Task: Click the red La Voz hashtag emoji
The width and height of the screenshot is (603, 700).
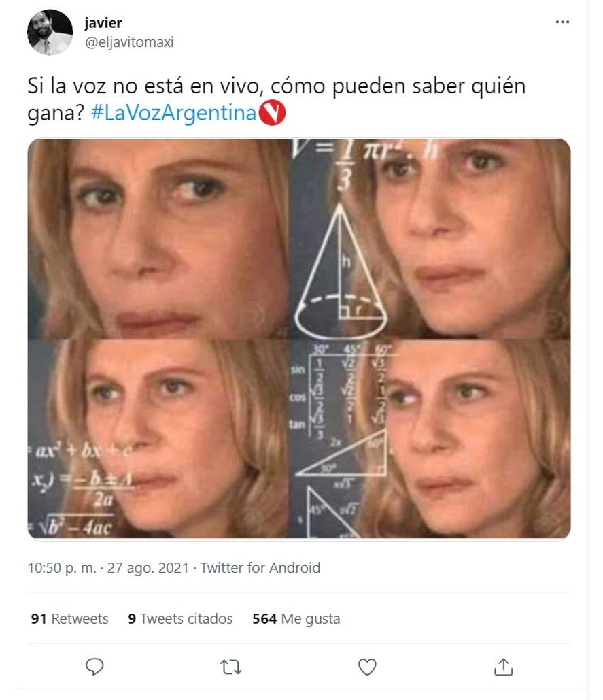Action: point(272,113)
